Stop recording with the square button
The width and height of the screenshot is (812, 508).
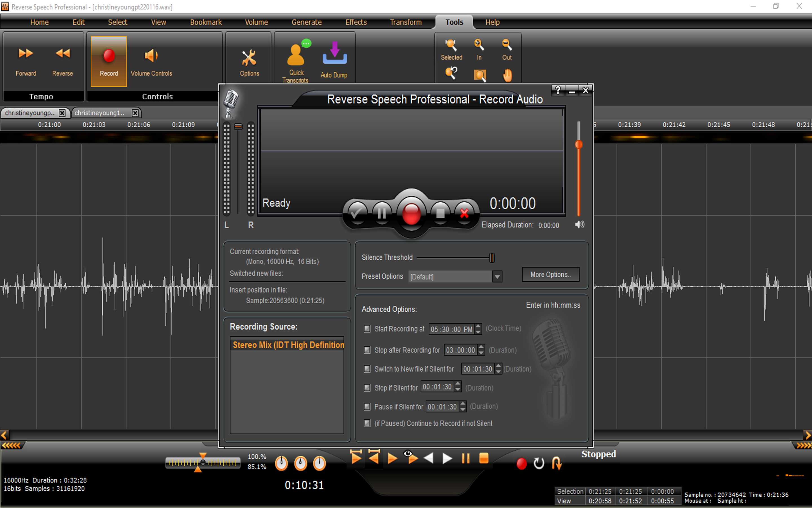tap(440, 213)
